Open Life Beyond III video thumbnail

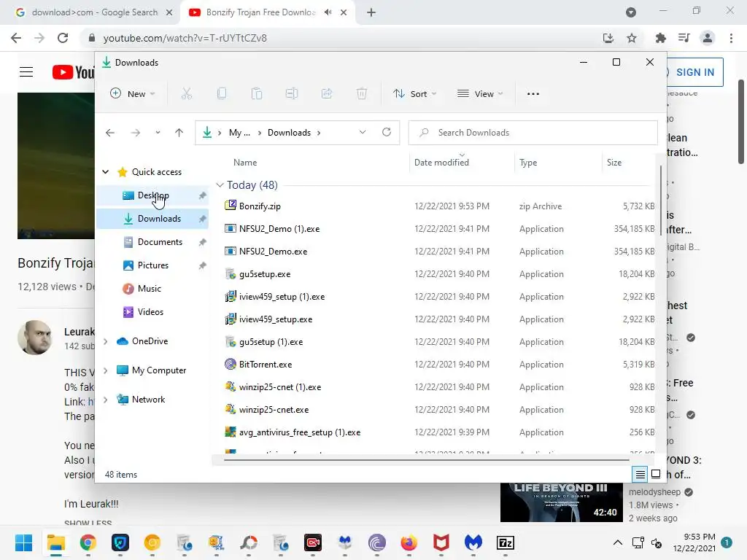coord(561,502)
